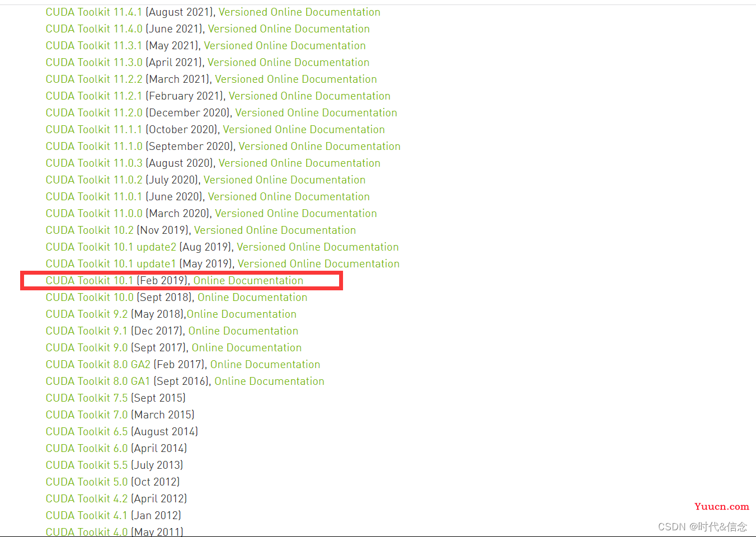The image size is (756, 537).
Task: Open Versioned Online Documentation for CUDA 11.2.2
Action: tap(296, 79)
